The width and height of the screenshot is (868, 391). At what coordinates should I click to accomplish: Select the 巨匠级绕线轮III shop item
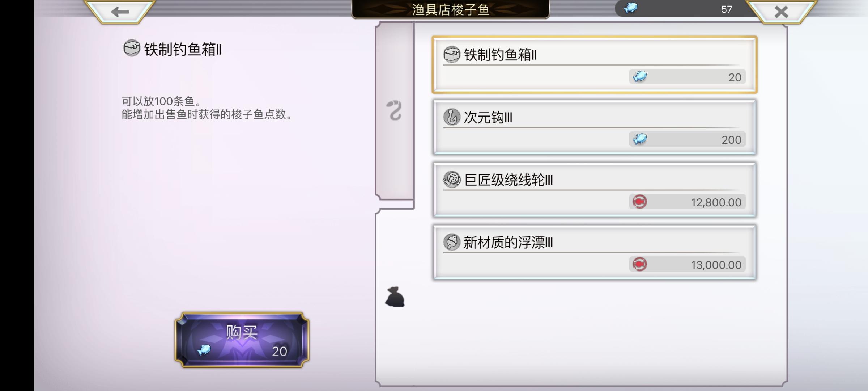pos(594,190)
